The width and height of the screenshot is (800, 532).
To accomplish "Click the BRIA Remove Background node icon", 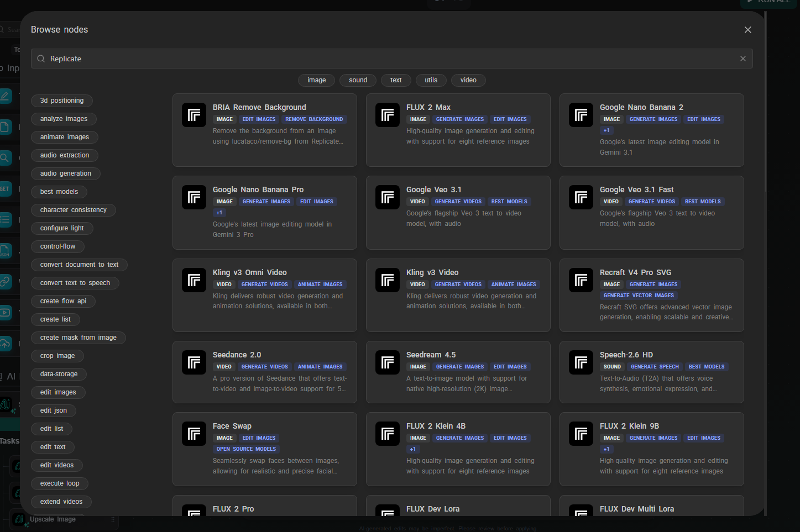I will (194, 115).
